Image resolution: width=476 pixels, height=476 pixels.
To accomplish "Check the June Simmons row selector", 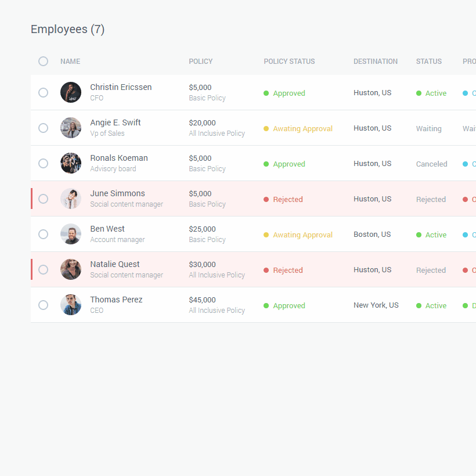I will tap(43, 199).
